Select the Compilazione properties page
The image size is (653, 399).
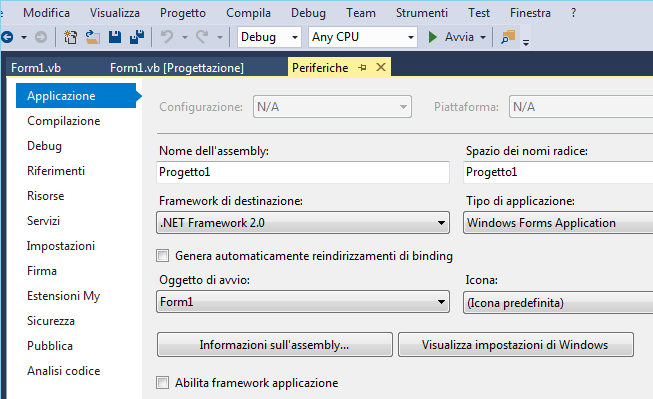click(x=63, y=121)
